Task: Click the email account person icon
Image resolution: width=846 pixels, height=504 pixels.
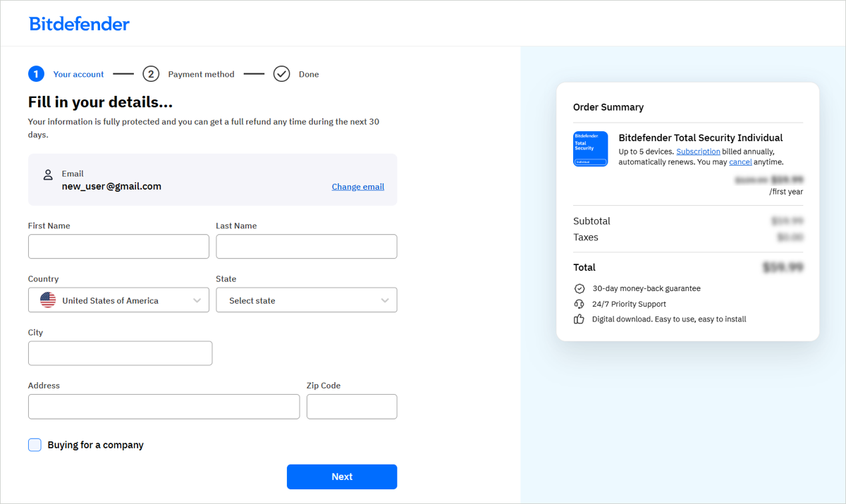Action: 48,174
